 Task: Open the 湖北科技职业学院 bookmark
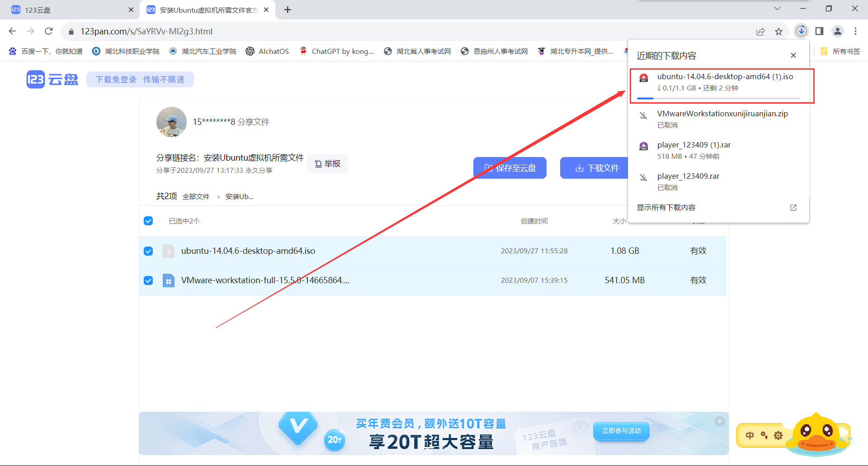pos(126,51)
